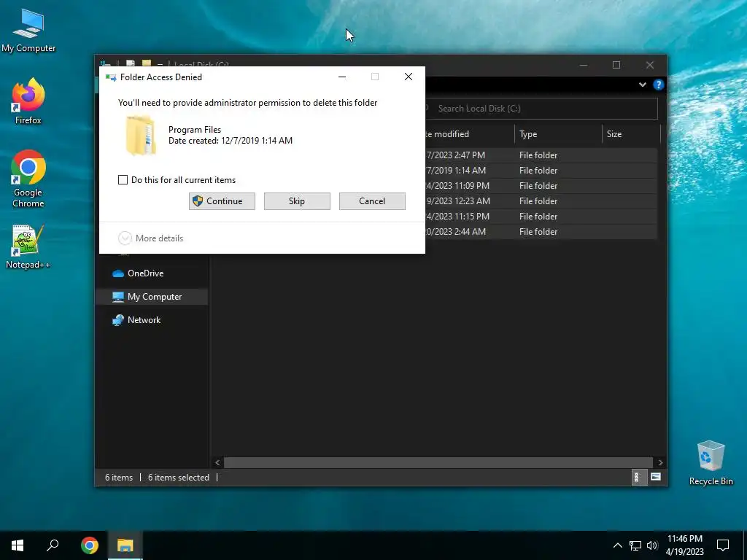Open taskbar search magnifier
This screenshot has height=560, width=747.
53,545
